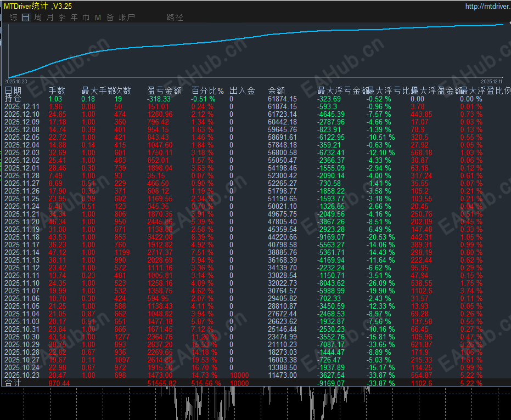Open the mtdriver website link
This screenshot has width=511, height=420.
(488, 6)
